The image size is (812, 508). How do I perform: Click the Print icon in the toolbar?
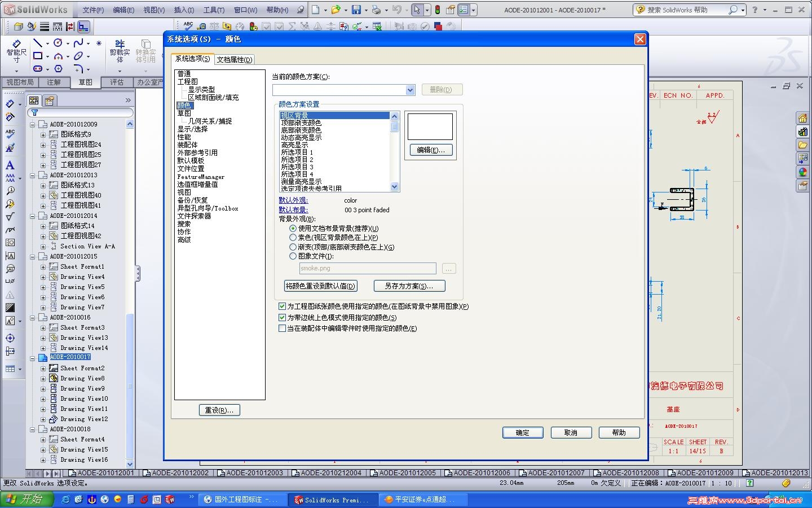(376, 10)
